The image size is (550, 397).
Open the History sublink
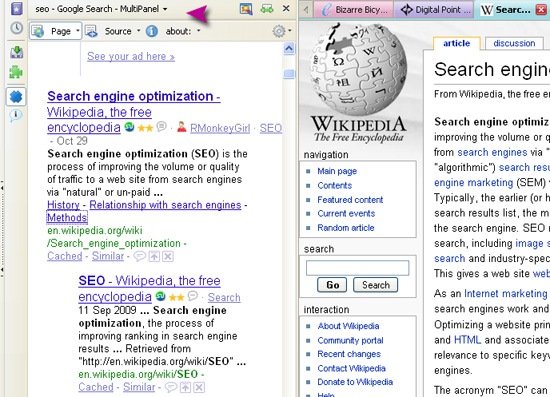pyautogui.click(x=63, y=205)
